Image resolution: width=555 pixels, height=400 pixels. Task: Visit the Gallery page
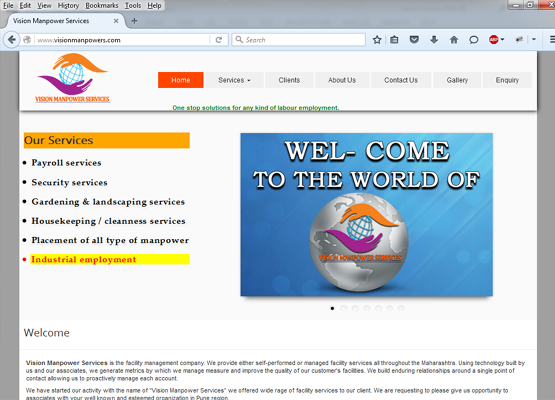pyautogui.click(x=457, y=80)
